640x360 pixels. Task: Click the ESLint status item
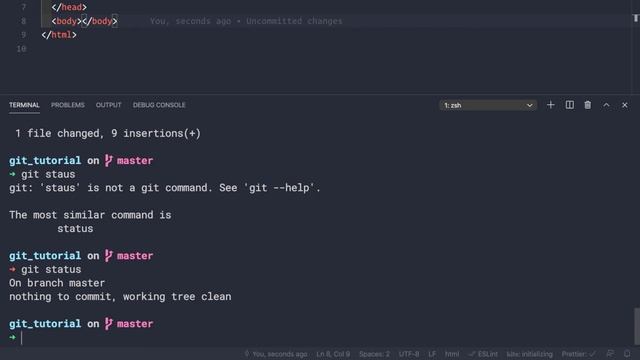[x=483, y=354]
